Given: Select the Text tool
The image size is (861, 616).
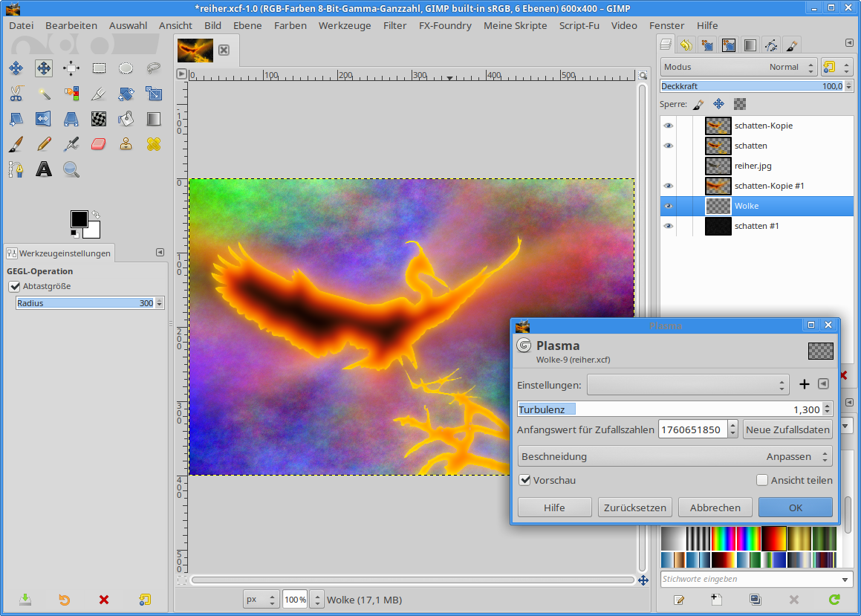Looking at the screenshot, I should point(44,169).
